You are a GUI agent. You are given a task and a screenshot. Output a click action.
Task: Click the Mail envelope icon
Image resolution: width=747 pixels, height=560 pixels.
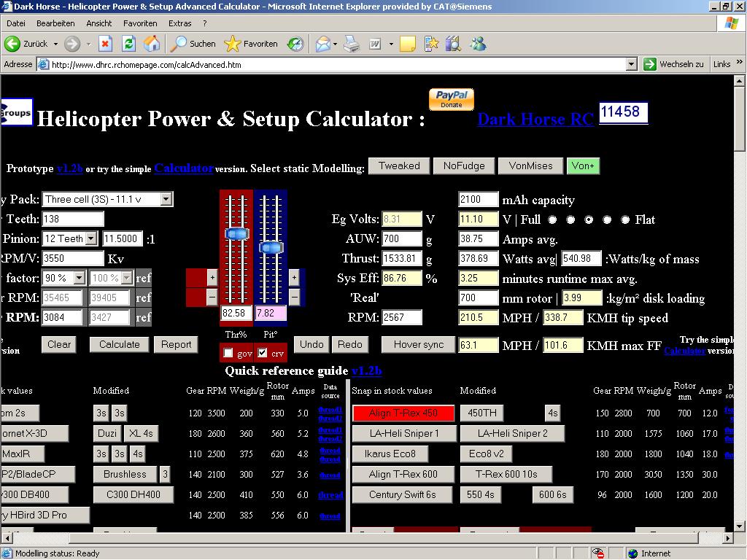pyautogui.click(x=322, y=44)
